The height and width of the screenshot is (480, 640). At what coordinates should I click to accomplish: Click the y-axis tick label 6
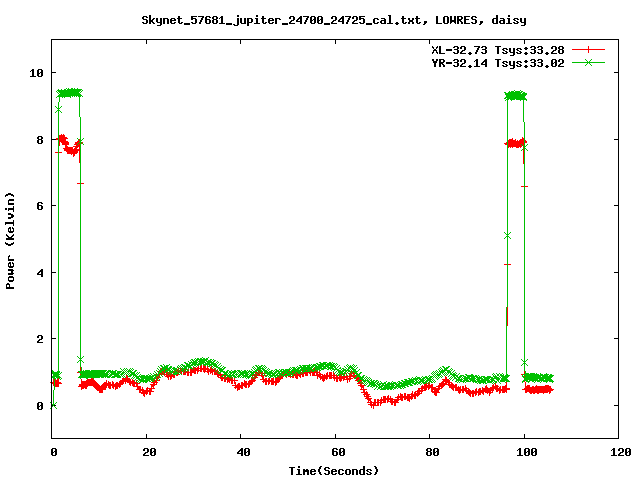(x=40, y=206)
